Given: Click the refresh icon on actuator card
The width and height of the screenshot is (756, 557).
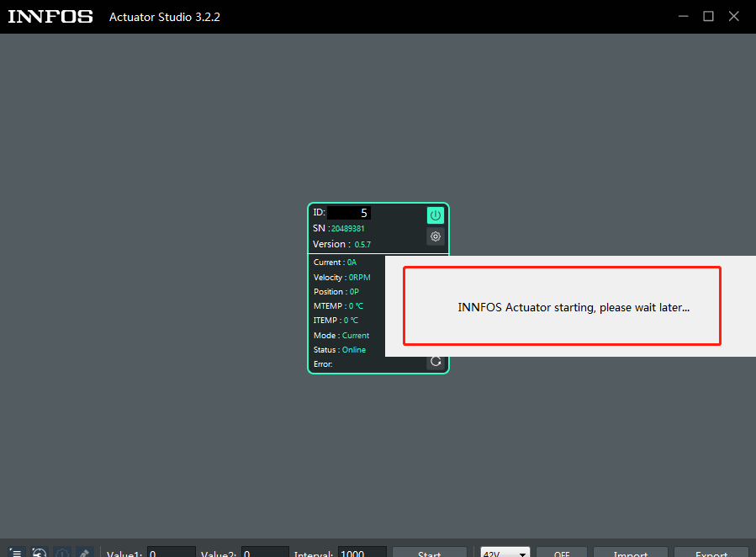Looking at the screenshot, I should point(435,362).
